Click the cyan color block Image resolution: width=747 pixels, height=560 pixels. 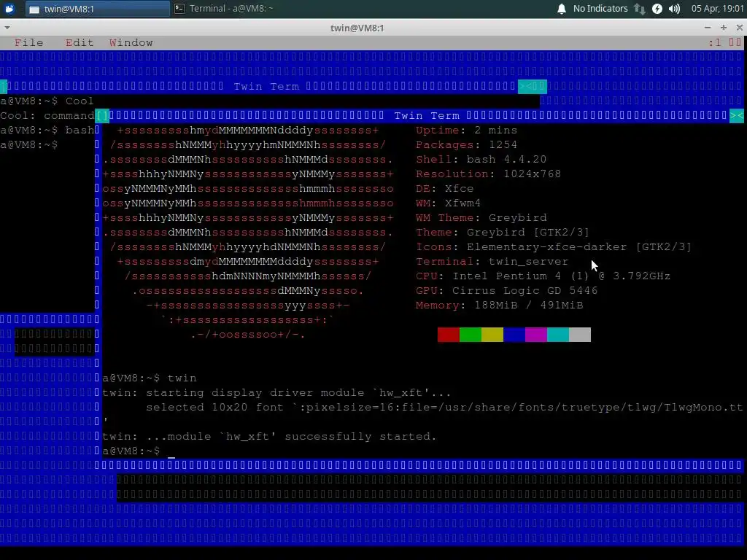(x=558, y=335)
